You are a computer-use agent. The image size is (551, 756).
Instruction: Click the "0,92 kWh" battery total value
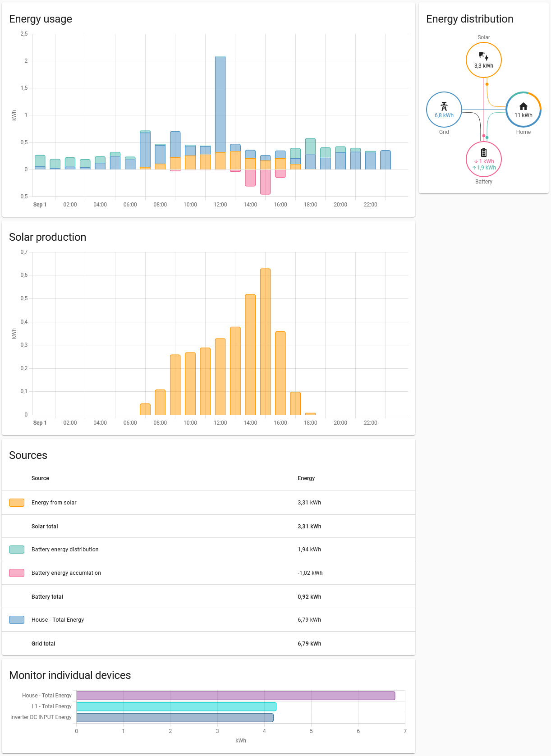point(309,597)
